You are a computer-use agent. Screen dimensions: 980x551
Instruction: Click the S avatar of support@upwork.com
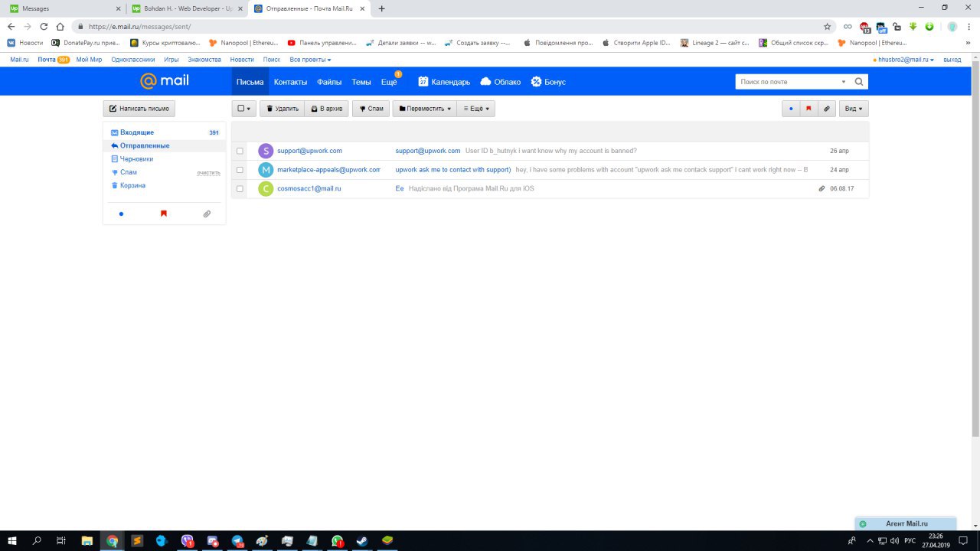click(266, 151)
